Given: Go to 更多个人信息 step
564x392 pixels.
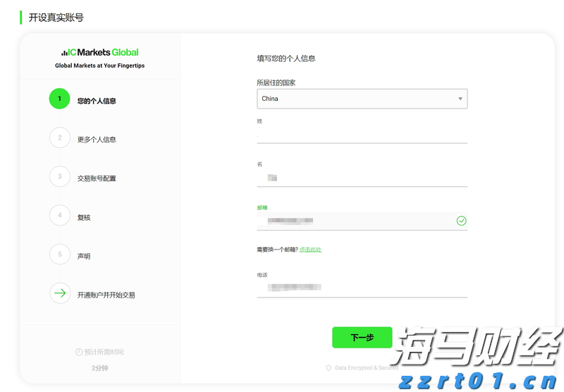Looking at the screenshot, I should tap(97, 140).
